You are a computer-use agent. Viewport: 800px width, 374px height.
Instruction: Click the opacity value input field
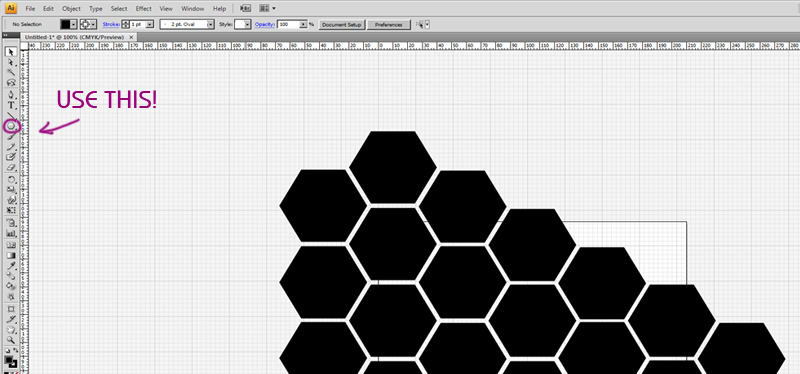(288, 24)
